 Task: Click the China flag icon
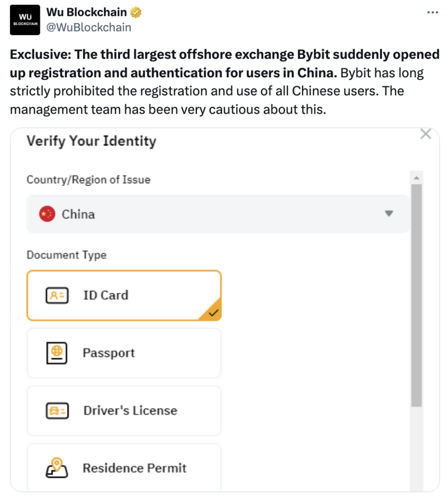47,214
